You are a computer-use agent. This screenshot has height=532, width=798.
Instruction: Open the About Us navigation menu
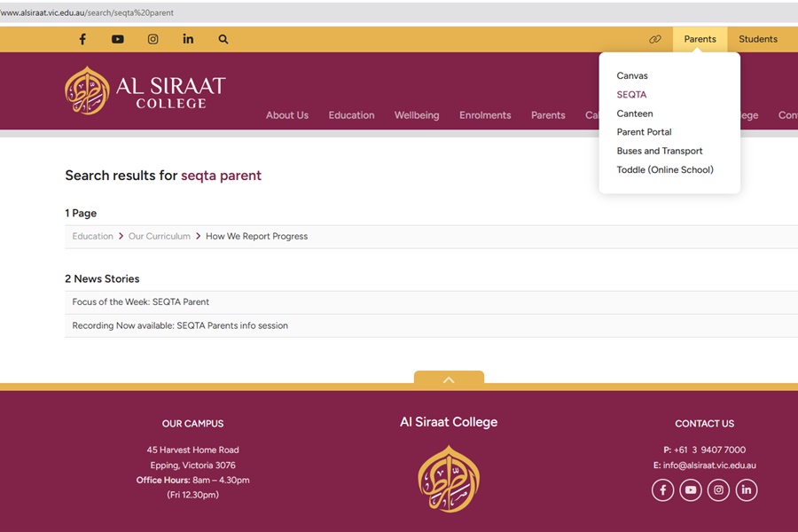click(287, 115)
